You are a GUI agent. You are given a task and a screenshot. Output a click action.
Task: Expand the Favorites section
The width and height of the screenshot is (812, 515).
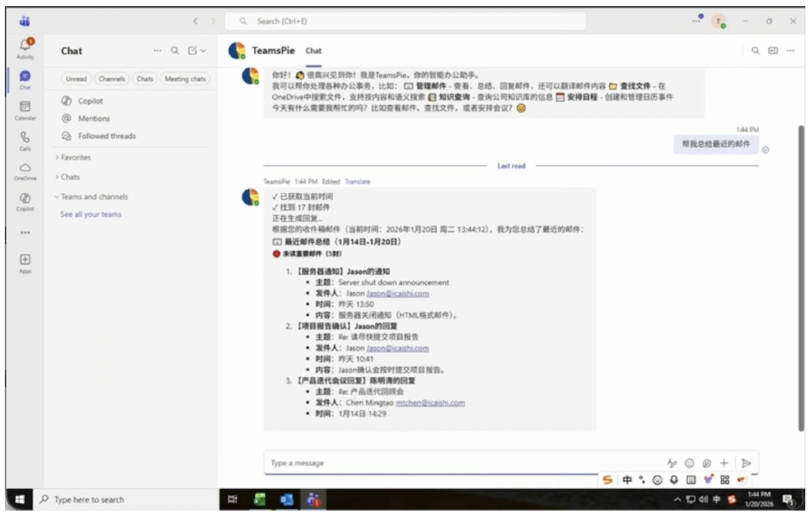point(76,157)
